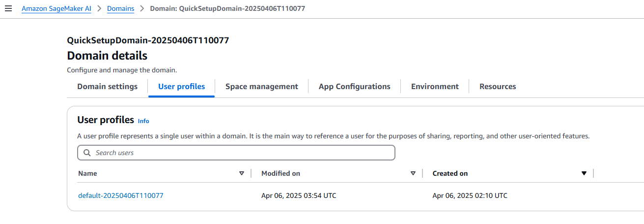644x224 pixels.
Task: Click the Apr 06, 2025 03:54 UTC cell
Action: tap(299, 195)
